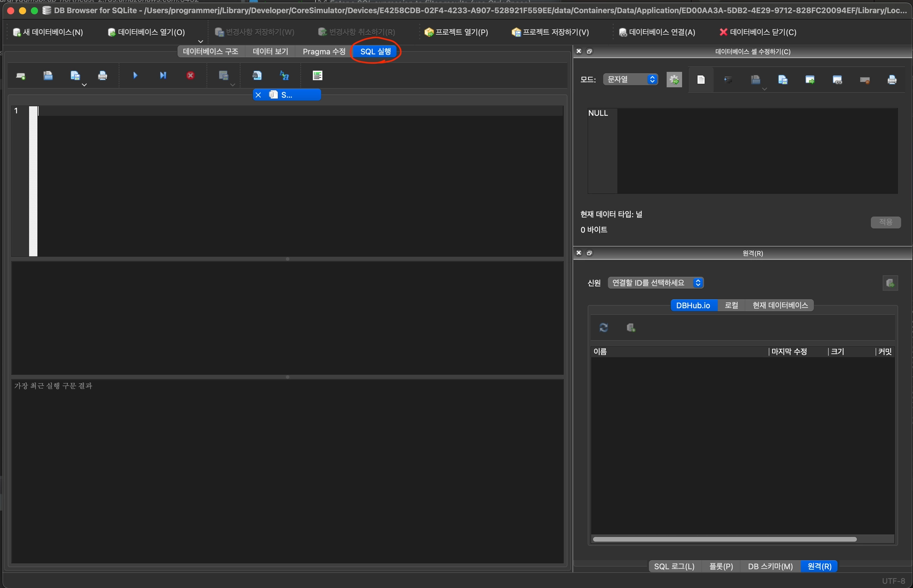Toggle auto-switch mode gear button in cell editor

click(x=674, y=80)
